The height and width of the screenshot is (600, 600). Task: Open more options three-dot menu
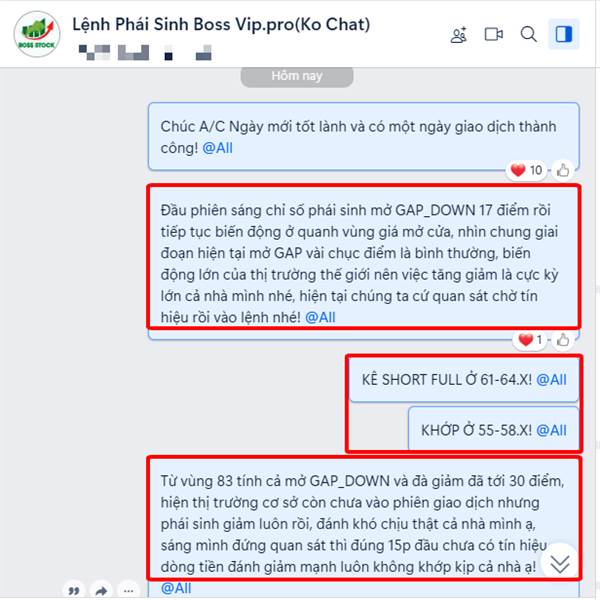(129, 590)
